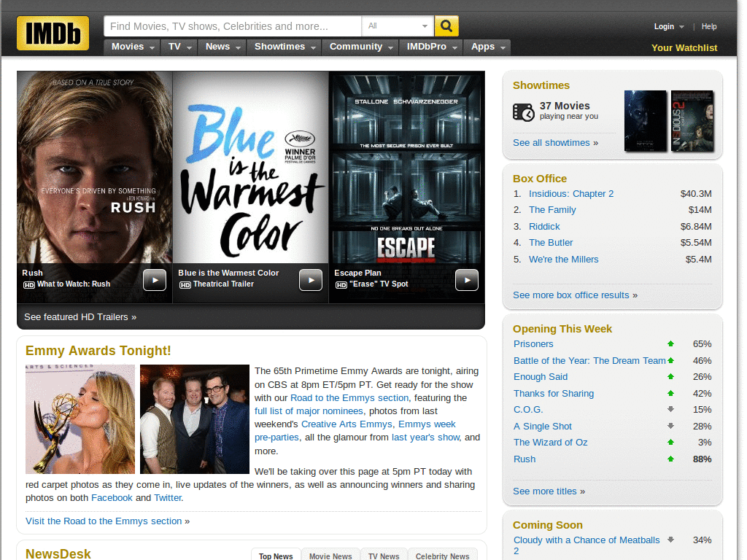
Task: Open the Community menu
Action: (x=360, y=47)
